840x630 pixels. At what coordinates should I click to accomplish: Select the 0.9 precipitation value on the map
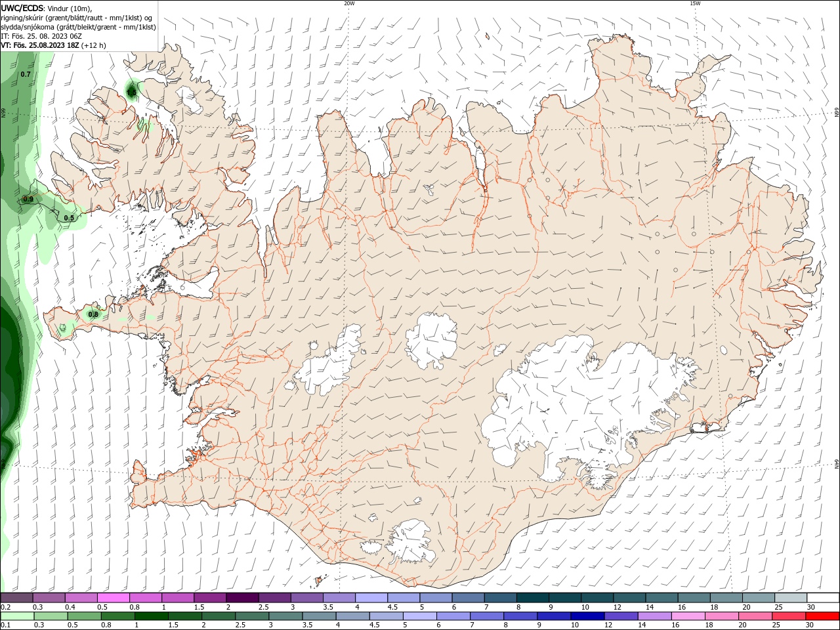click(28, 199)
